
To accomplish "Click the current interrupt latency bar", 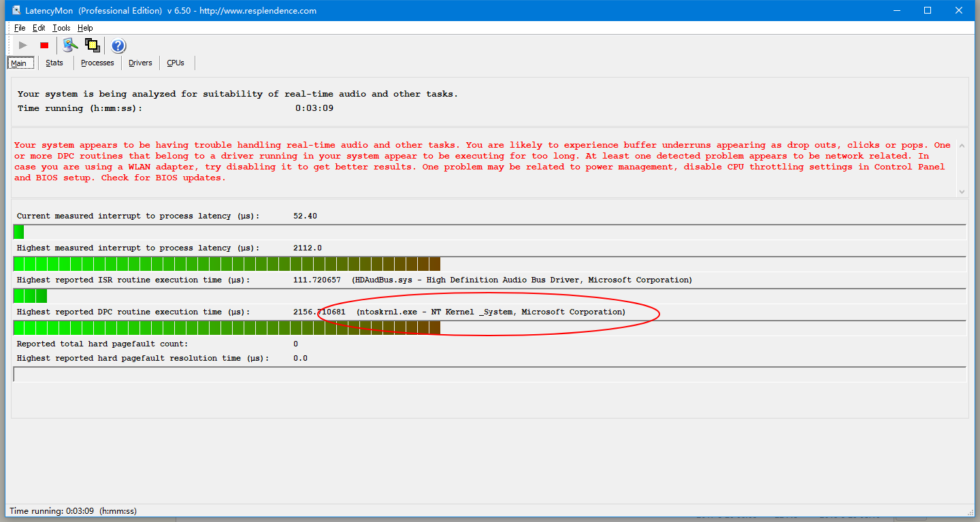I will pyautogui.click(x=489, y=232).
